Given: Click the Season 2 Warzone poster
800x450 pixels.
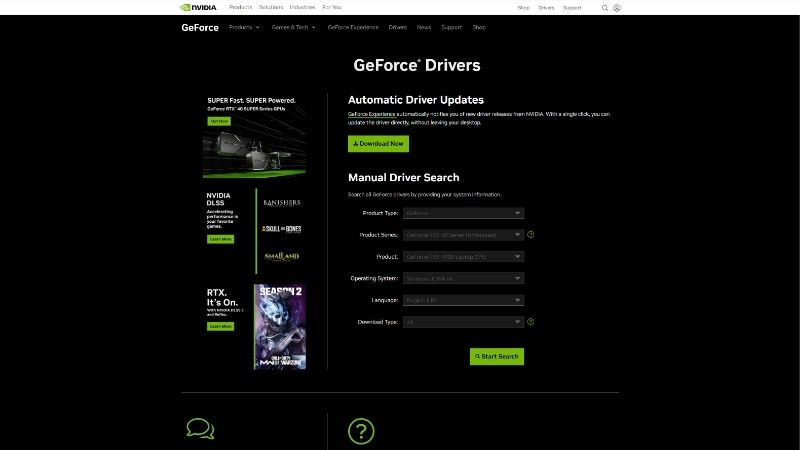Looking at the screenshot, I should 280,327.
